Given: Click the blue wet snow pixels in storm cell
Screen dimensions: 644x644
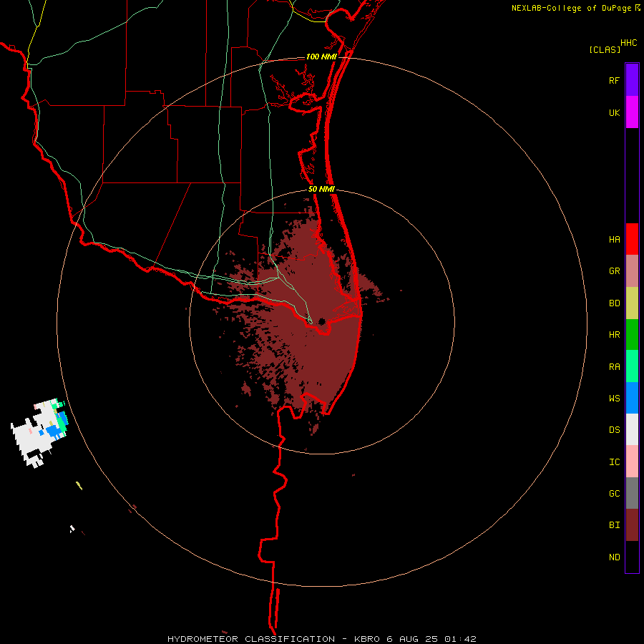Looking at the screenshot, I should (52, 431).
